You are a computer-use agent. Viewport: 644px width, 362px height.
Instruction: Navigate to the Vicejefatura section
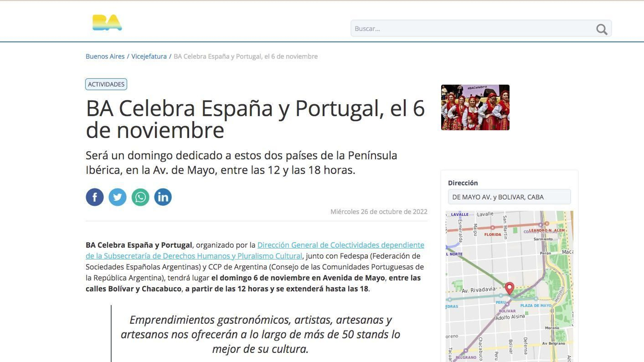[149, 56]
